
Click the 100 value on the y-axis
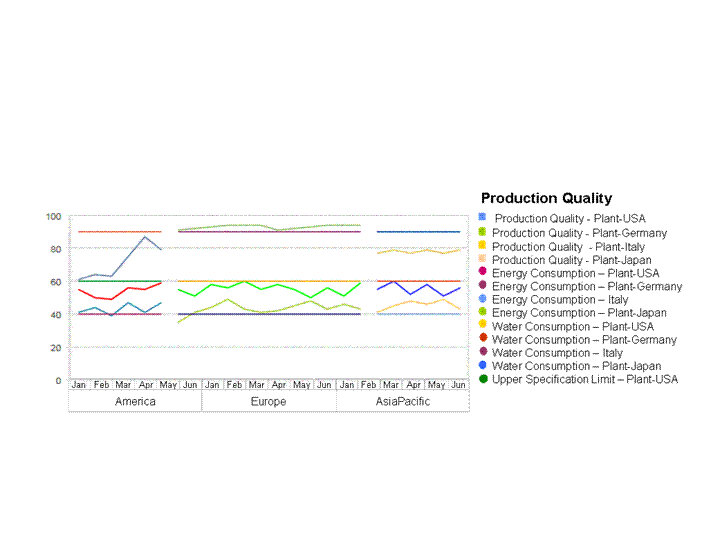(54, 217)
